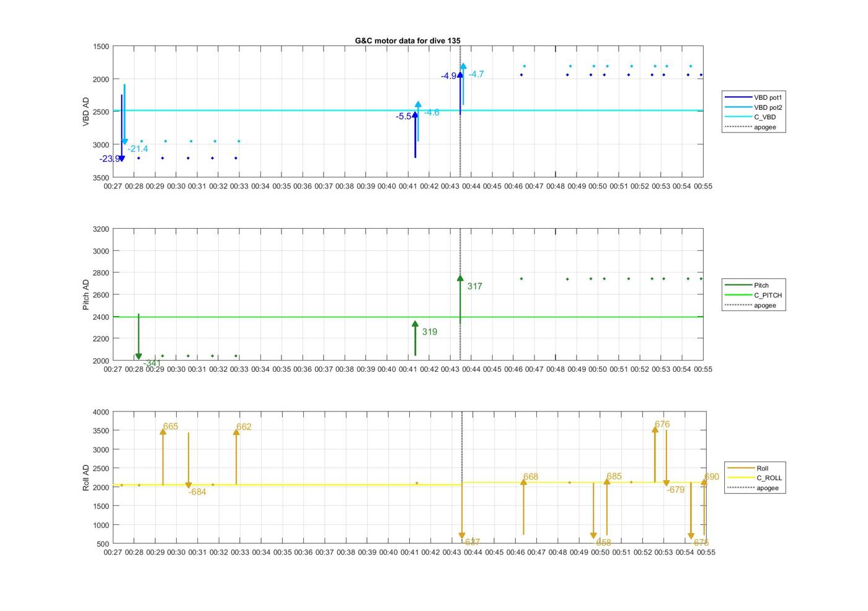Click the "1500" tick on VBD axis
The image size is (868, 611).
(x=100, y=46)
